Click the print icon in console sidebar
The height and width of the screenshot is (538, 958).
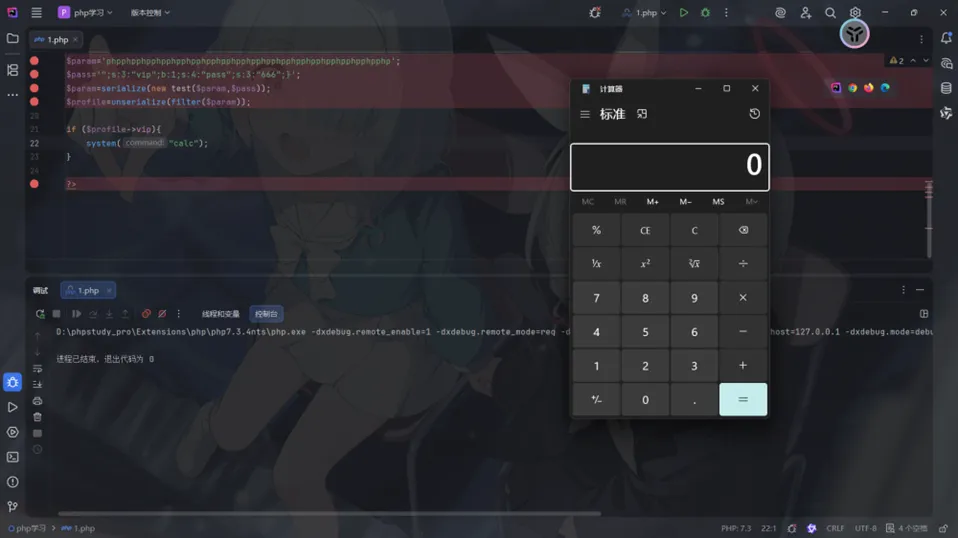[37, 401]
